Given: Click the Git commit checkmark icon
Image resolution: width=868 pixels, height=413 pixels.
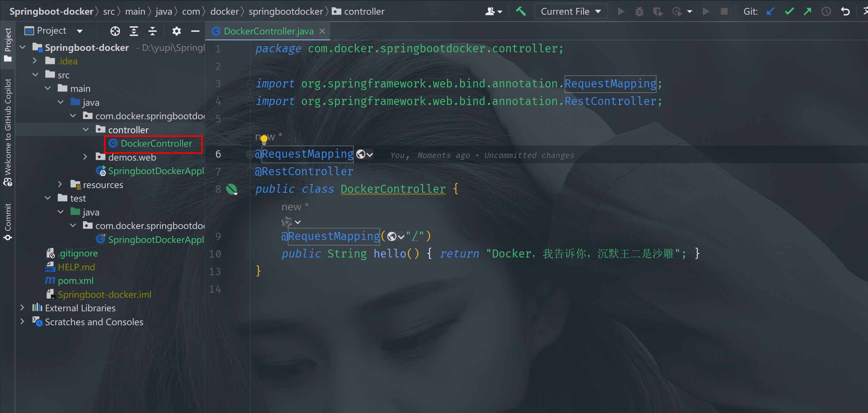Looking at the screenshot, I should [x=789, y=11].
